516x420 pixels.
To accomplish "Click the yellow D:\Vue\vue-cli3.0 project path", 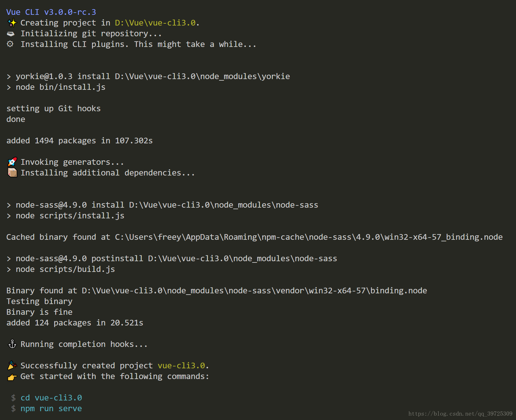I will click(x=155, y=23).
